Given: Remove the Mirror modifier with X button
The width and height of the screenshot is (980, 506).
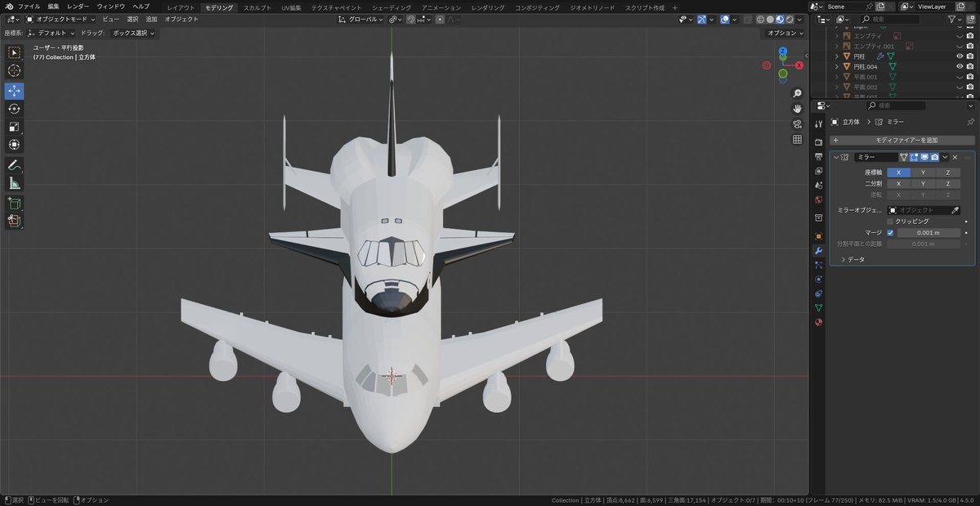Looking at the screenshot, I should [955, 158].
